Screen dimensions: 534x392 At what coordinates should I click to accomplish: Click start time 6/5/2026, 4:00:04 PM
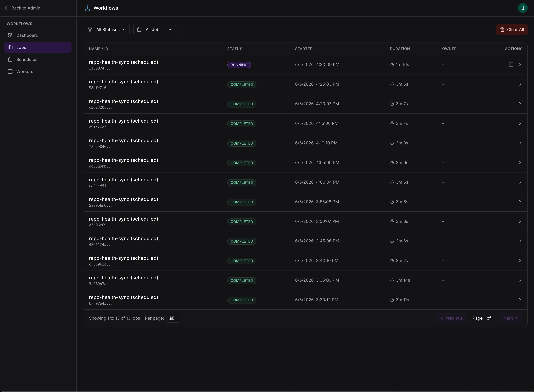(x=317, y=182)
